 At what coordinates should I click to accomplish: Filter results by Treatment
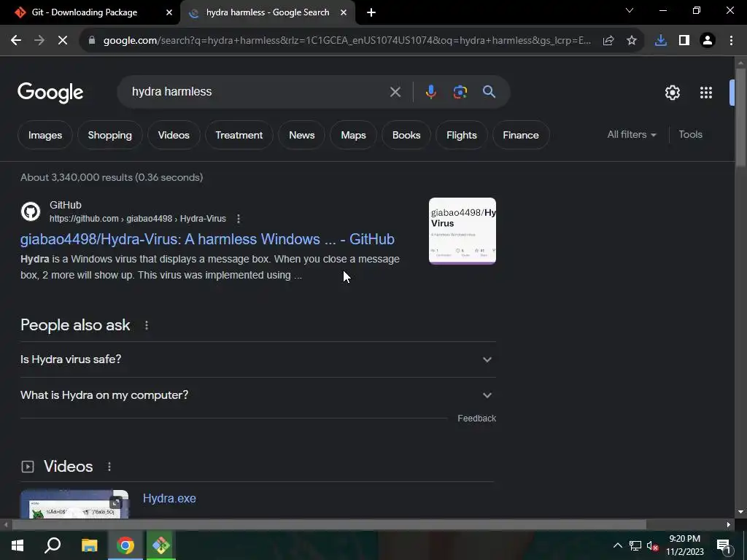239,135
